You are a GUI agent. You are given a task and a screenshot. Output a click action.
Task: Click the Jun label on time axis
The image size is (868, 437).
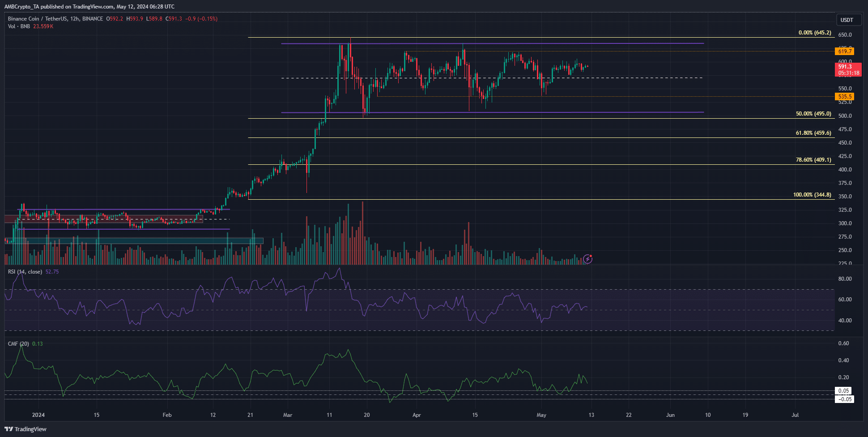tap(670, 415)
